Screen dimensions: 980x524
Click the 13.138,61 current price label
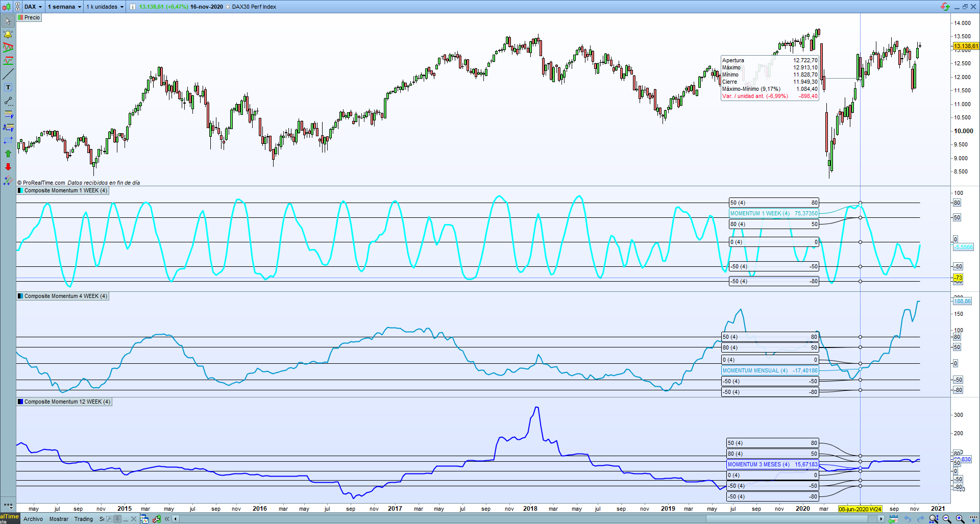(x=966, y=46)
